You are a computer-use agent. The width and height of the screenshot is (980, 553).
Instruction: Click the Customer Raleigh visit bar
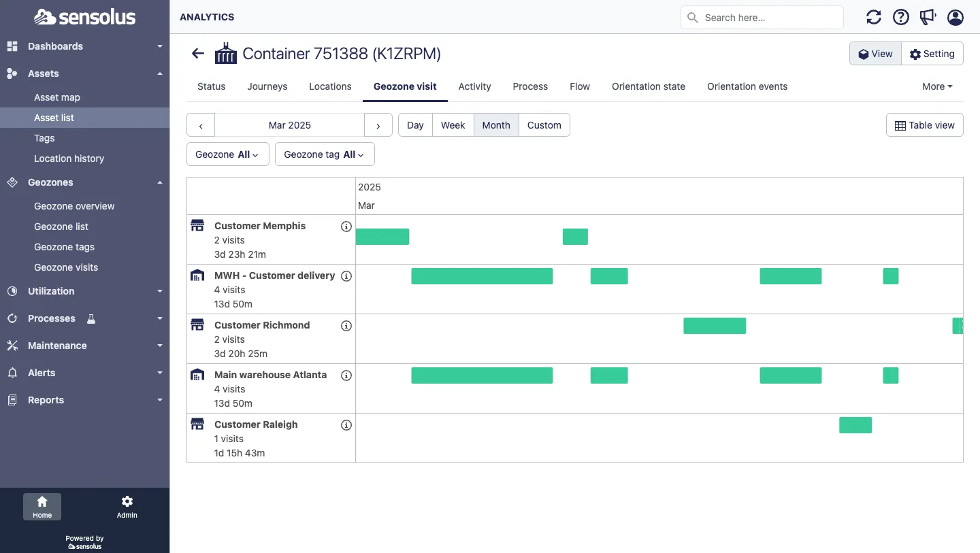[x=855, y=425]
